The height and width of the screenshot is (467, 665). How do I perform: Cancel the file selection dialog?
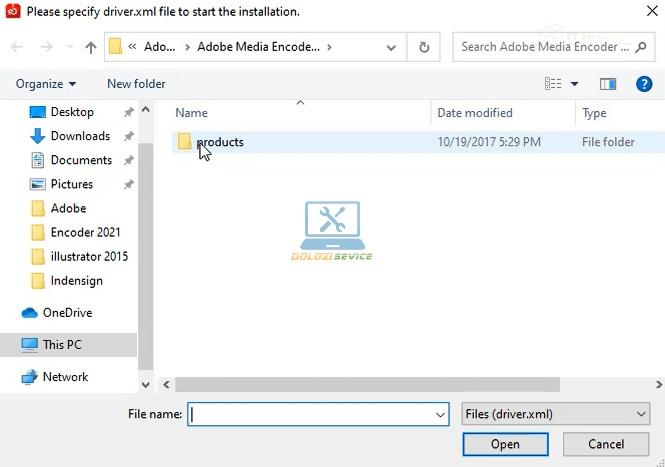[606, 444]
